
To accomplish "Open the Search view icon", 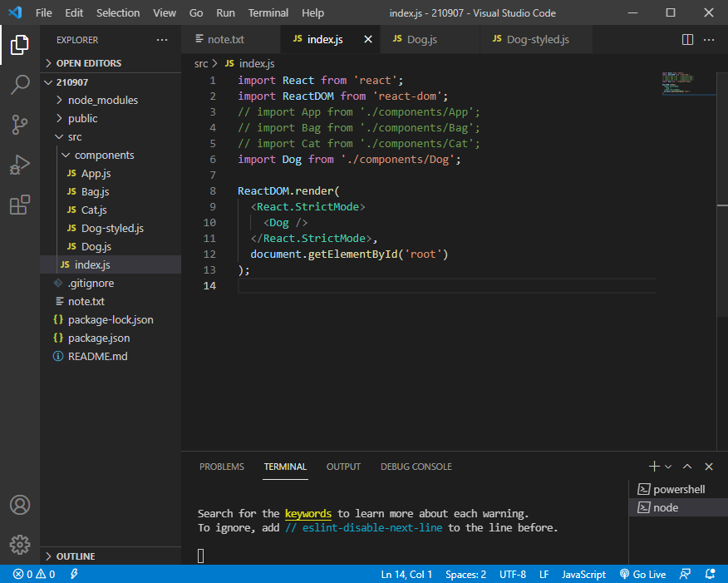I will click(x=19, y=85).
